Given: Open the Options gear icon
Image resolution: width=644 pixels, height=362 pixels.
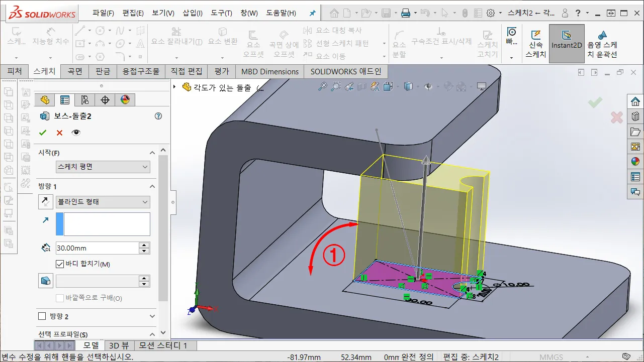Looking at the screenshot, I should tap(491, 13).
